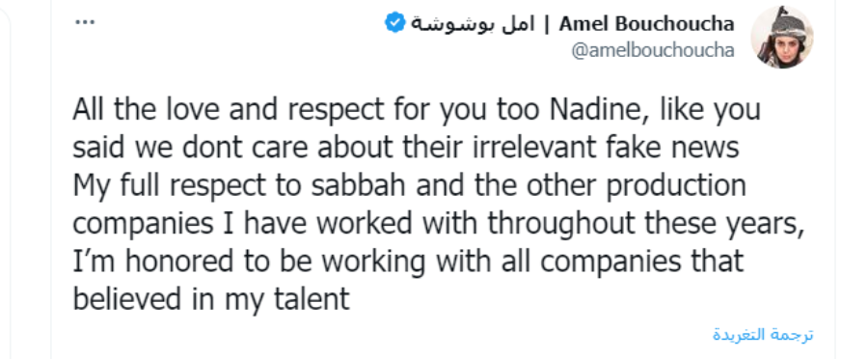Click blank tweet area beside translate link
This screenshot has width=868, height=359.
[388, 334]
